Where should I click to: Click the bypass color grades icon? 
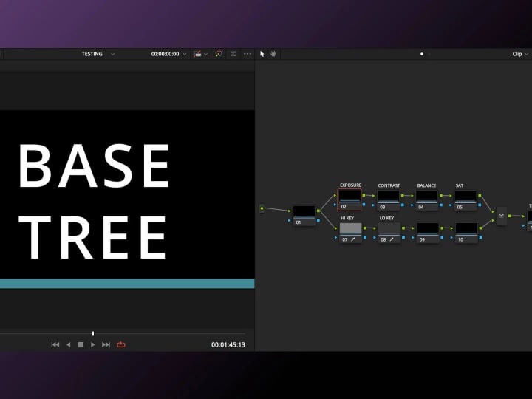point(197,54)
